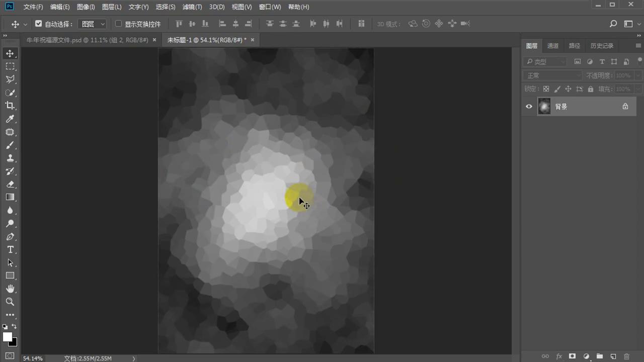644x362 pixels.
Task: Select the Gradient tool
Action: [x=10, y=197]
